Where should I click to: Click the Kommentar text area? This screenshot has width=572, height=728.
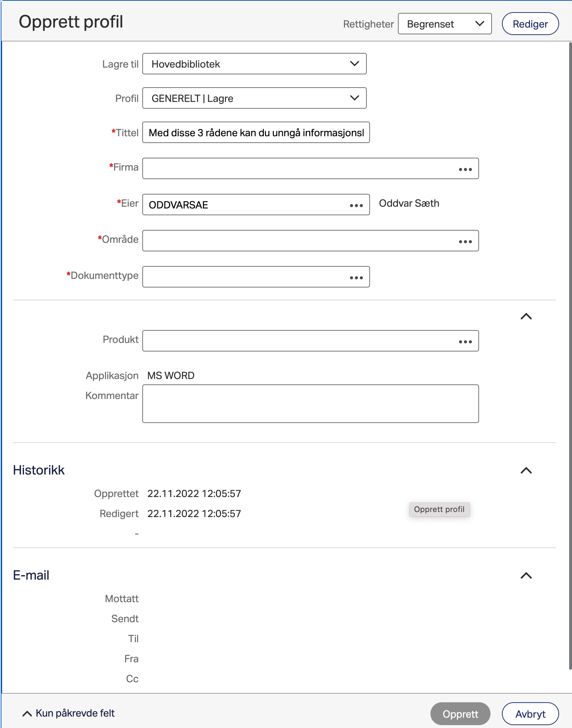click(x=310, y=403)
